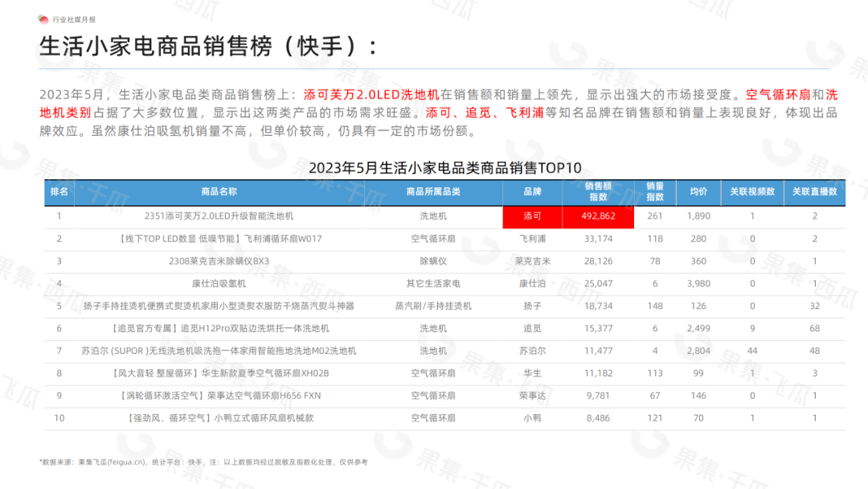Screen dimensions: 868x489
Task: Select the title 生活小家电商品销售榜（快手）
Action: click(x=208, y=46)
